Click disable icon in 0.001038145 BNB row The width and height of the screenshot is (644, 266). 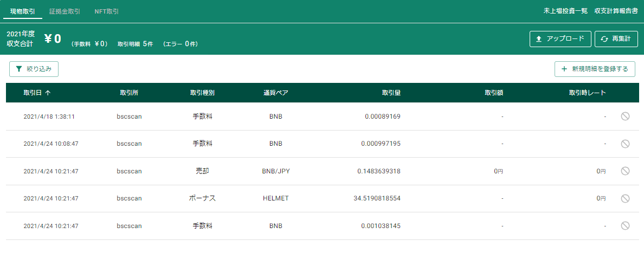(624, 226)
